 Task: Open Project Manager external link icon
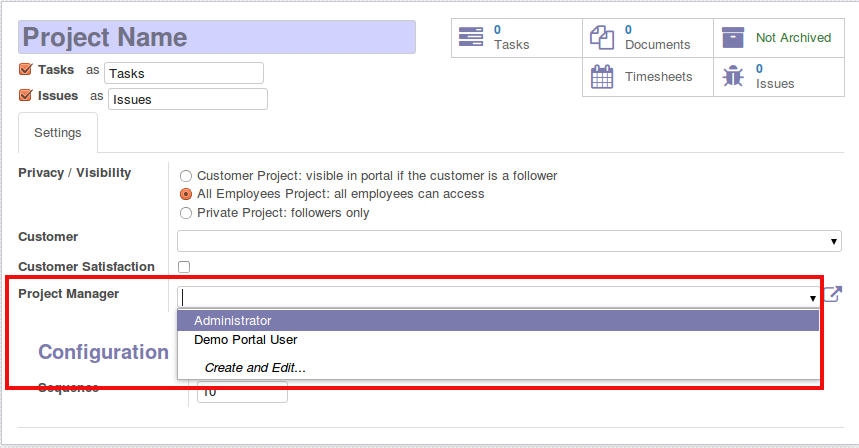click(832, 295)
